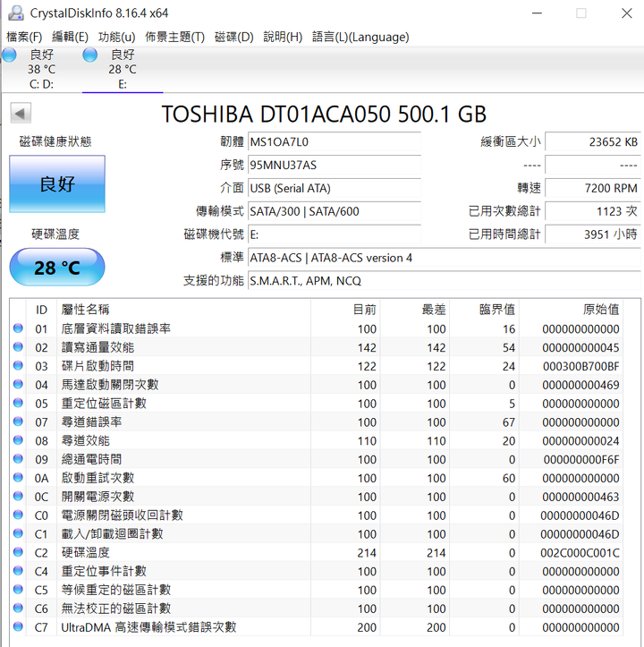Image resolution: width=644 pixels, height=647 pixels.
Task: Click the CrystalDiskInfo app icon in title bar
Action: coord(16,13)
